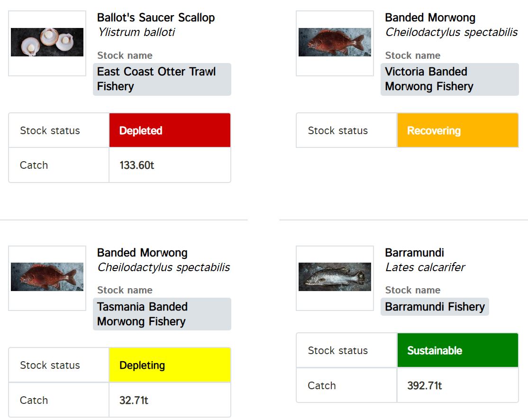This screenshot has height=420, width=528.
Task: Select the Tasmania Banded Morwong Fishery stock
Action: tap(162, 314)
